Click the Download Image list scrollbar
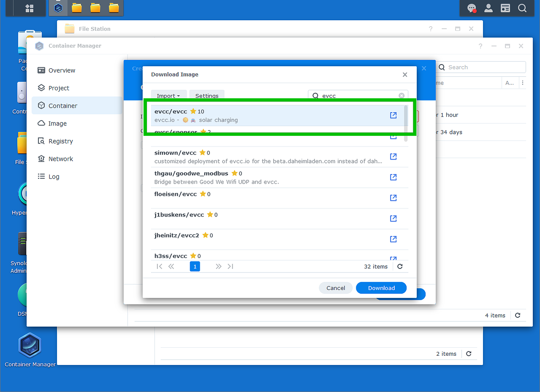This screenshot has height=392, width=540. 406,123
